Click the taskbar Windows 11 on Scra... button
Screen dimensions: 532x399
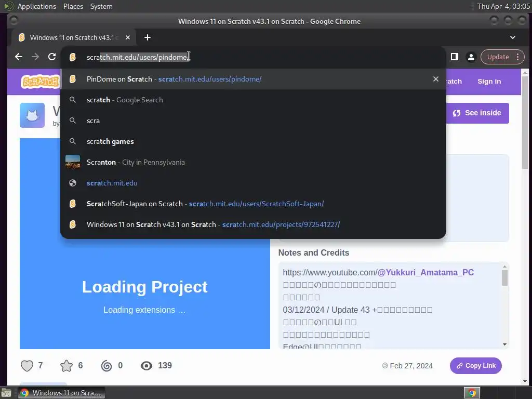(x=61, y=393)
